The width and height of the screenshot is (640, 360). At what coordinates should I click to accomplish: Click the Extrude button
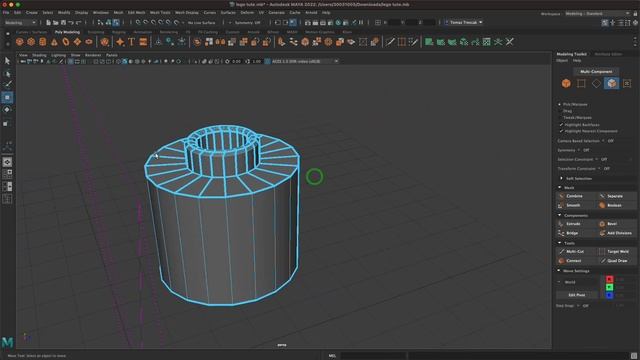coord(576,224)
